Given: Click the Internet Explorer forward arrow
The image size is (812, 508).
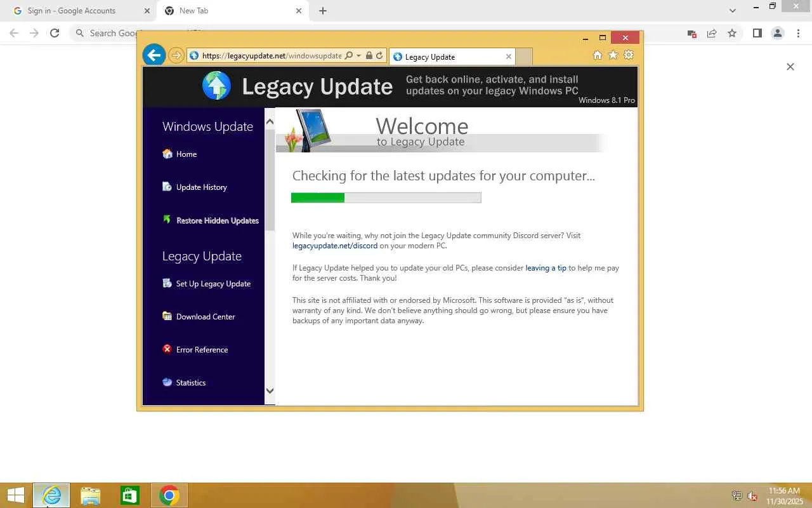Looking at the screenshot, I should [176, 56].
